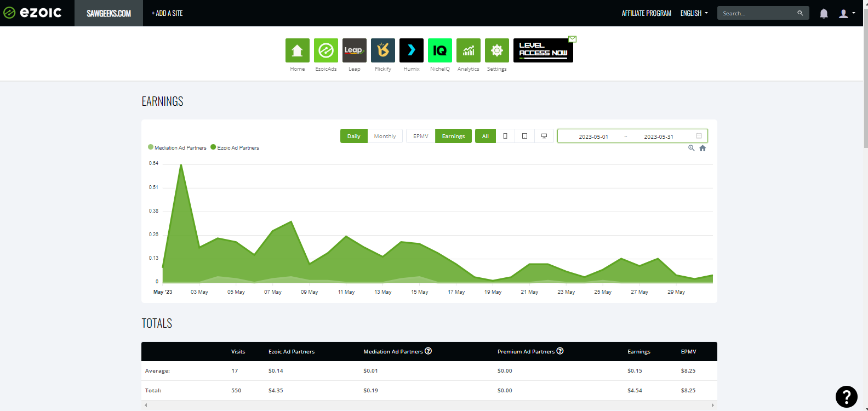Toggle Ezoic Ad Partners legend series
This screenshot has width=868, height=411.
coord(235,147)
